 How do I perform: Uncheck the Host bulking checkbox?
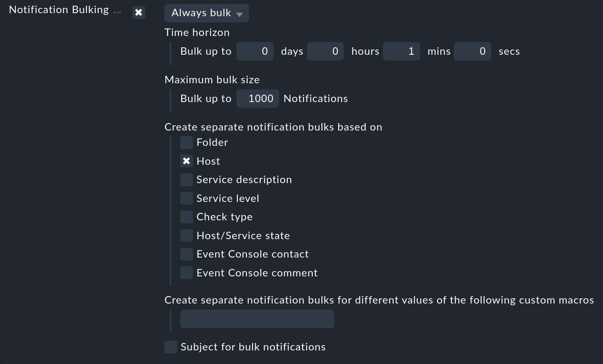point(186,161)
